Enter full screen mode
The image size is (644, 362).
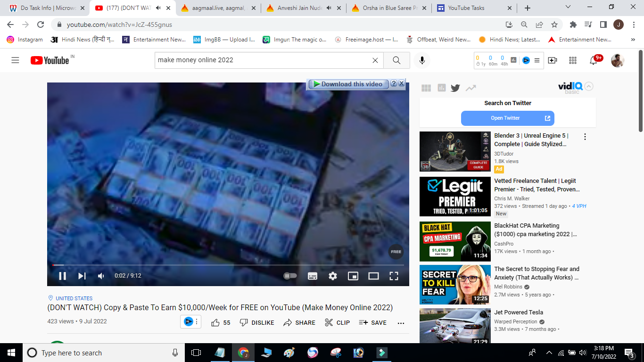point(394,276)
